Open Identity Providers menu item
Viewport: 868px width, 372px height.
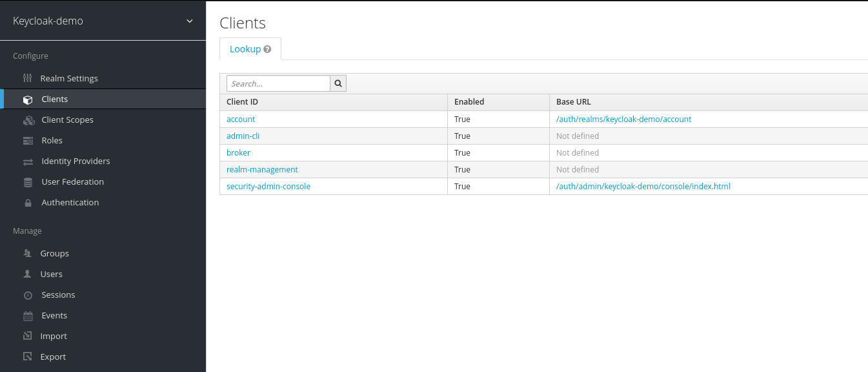click(76, 161)
